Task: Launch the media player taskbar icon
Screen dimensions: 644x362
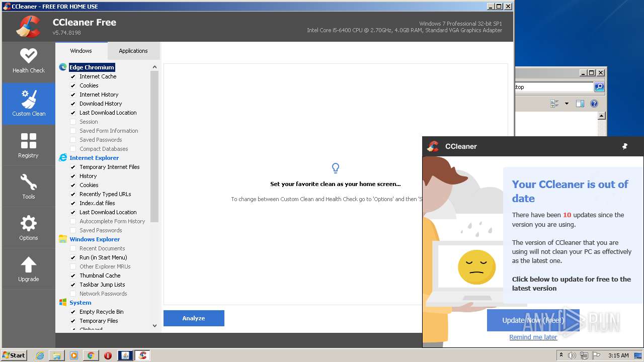Action: click(74, 355)
